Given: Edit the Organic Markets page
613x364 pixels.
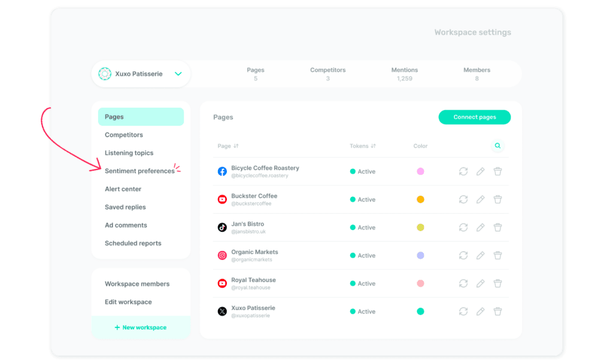Looking at the screenshot, I should pyautogui.click(x=481, y=255).
